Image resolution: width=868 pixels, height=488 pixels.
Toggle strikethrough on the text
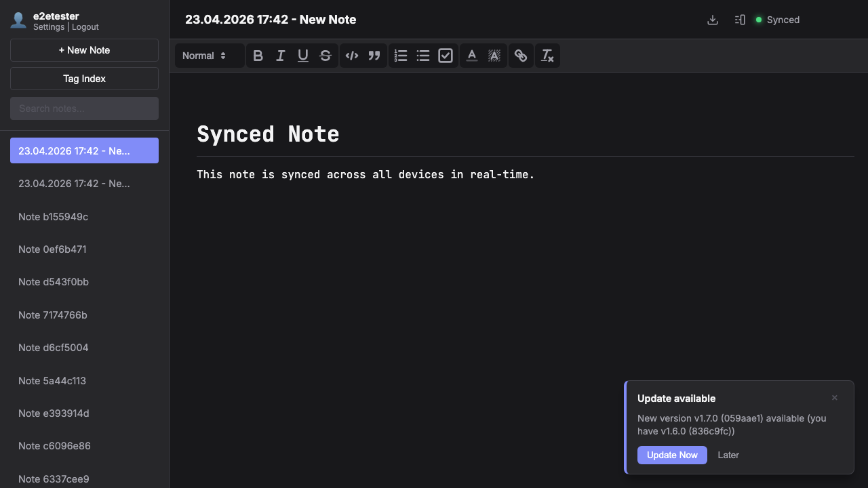pyautogui.click(x=325, y=56)
